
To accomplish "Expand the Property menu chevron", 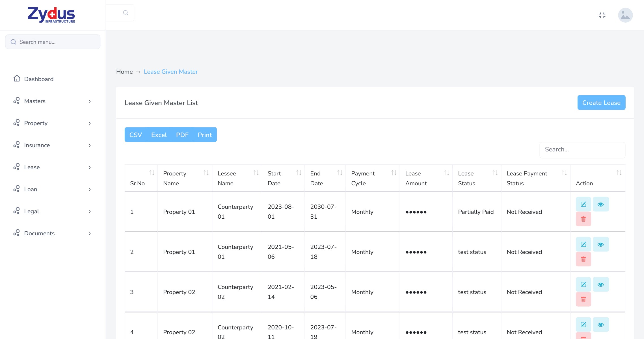I will 90,123.
